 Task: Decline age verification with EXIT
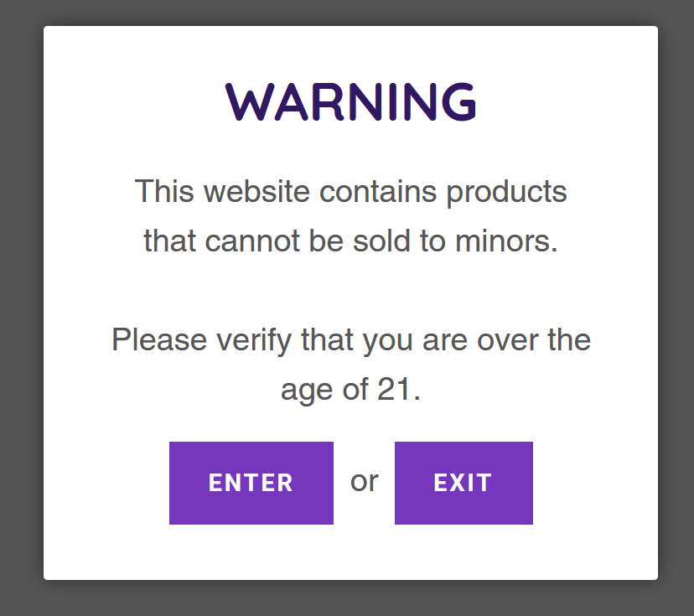pyautogui.click(x=464, y=483)
